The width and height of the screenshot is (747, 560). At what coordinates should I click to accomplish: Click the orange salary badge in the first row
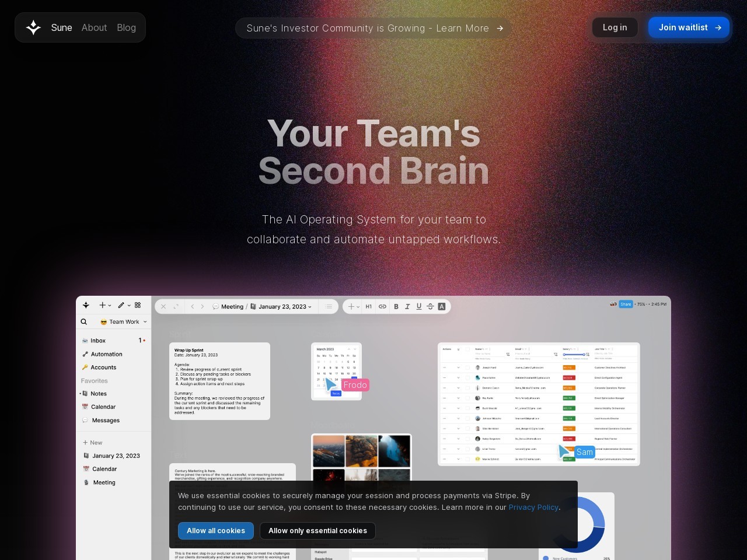tap(569, 367)
